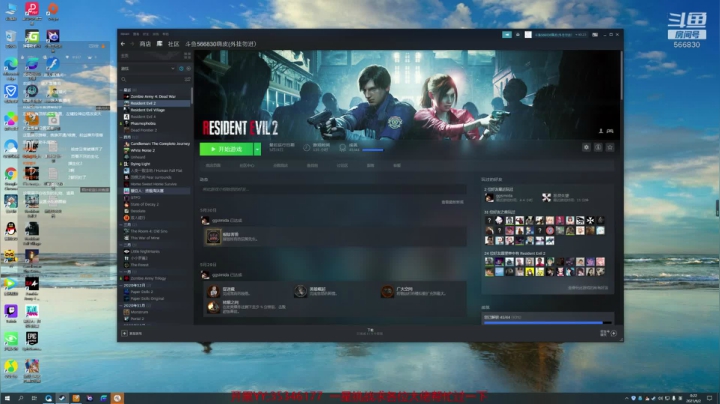Open the game info icon
This screenshot has height=404, width=720.
598,147
